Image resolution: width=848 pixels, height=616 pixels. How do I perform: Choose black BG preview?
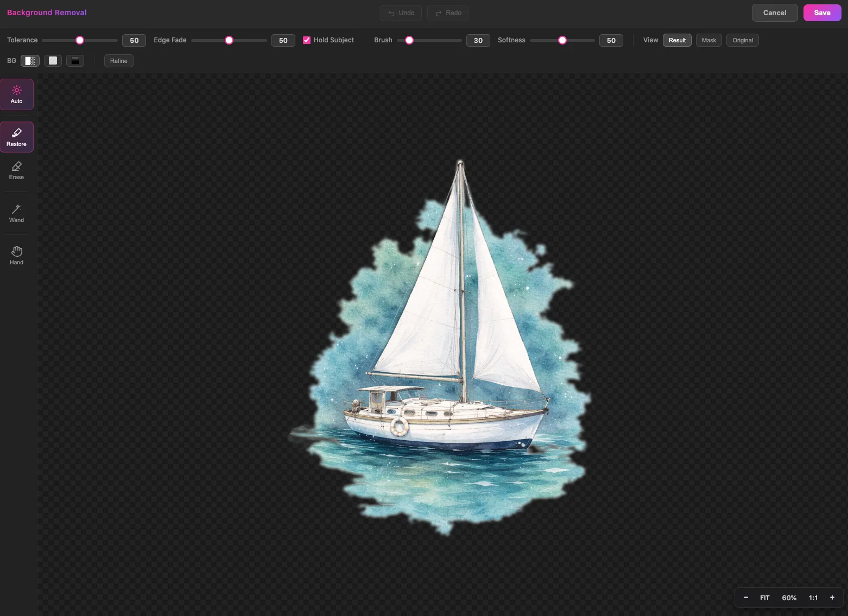pos(75,61)
